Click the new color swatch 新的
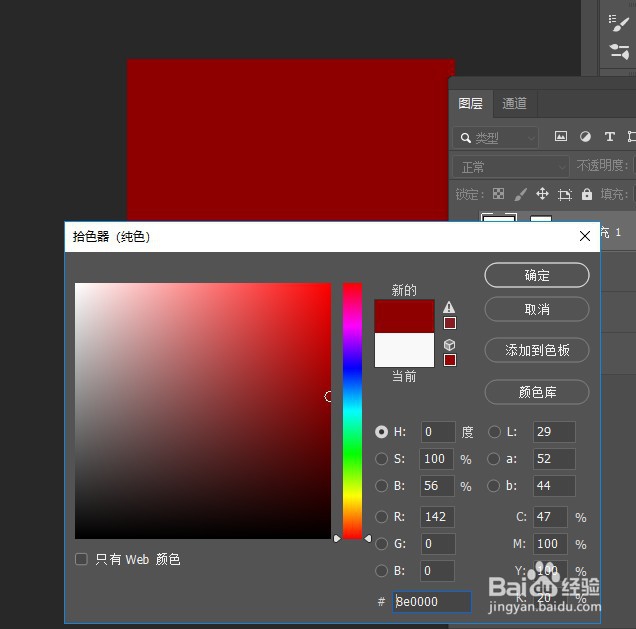The width and height of the screenshot is (636, 629). click(x=404, y=316)
